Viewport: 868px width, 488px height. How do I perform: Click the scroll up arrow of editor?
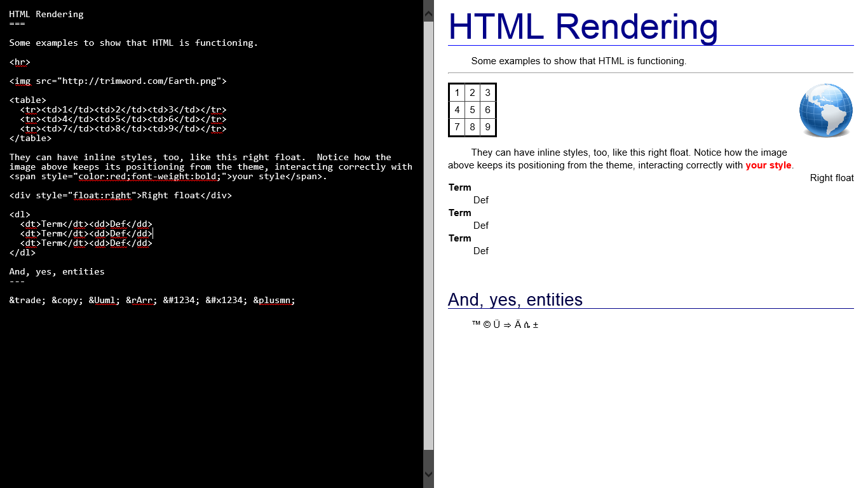[428, 12]
